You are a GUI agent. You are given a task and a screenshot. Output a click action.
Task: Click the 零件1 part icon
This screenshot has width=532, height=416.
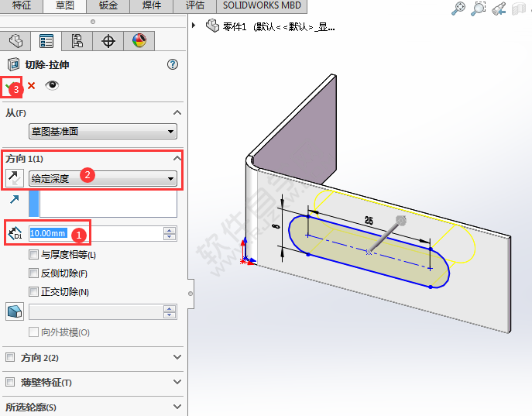coord(212,26)
